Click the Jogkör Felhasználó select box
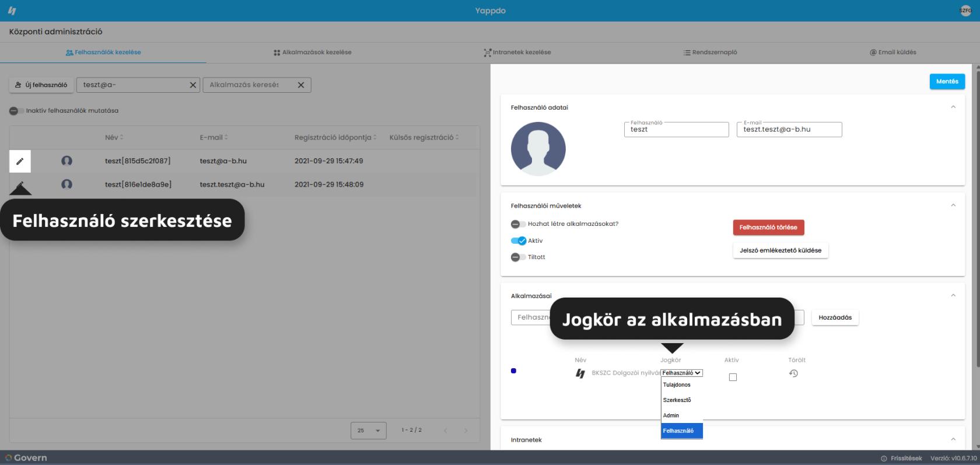The image size is (980, 465). pos(682,373)
